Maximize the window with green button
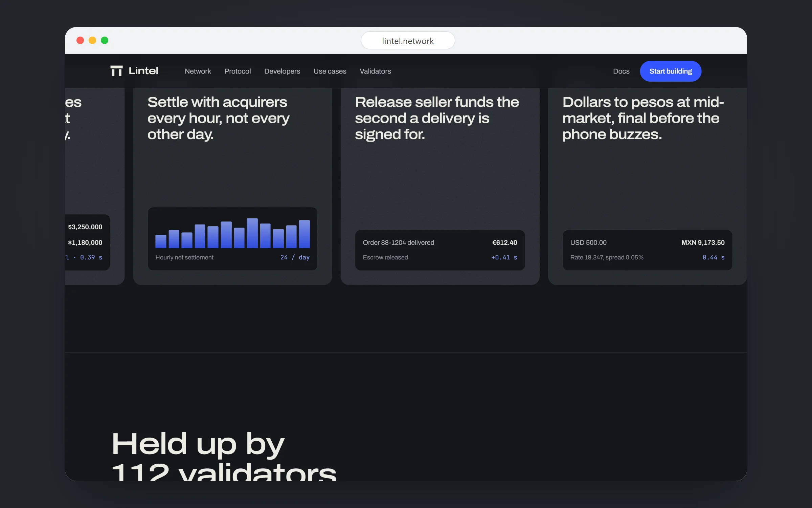Viewport: 812px width, 508px height. [x=105, y=40]
